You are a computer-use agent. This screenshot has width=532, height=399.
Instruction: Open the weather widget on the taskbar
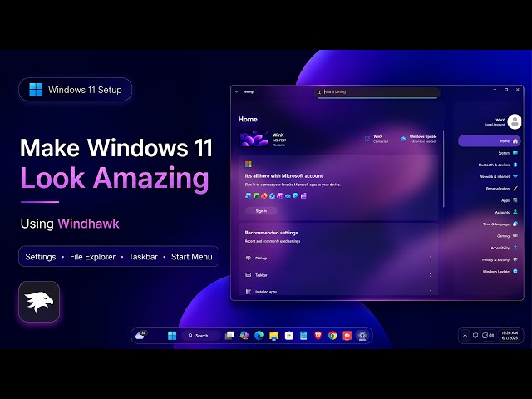click(x=141, y=335)
